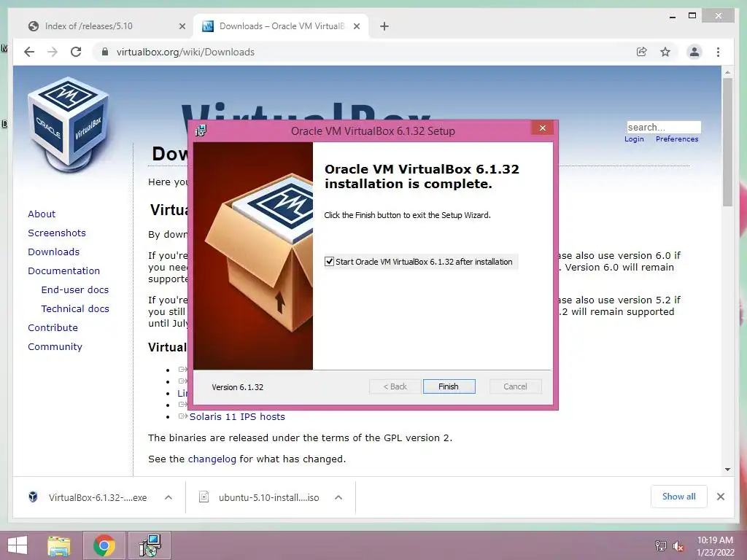Viewport: 747px width, 560px height.
Task: Click Version 6.1.32 text in setup dialog
Action: point(238,387)
